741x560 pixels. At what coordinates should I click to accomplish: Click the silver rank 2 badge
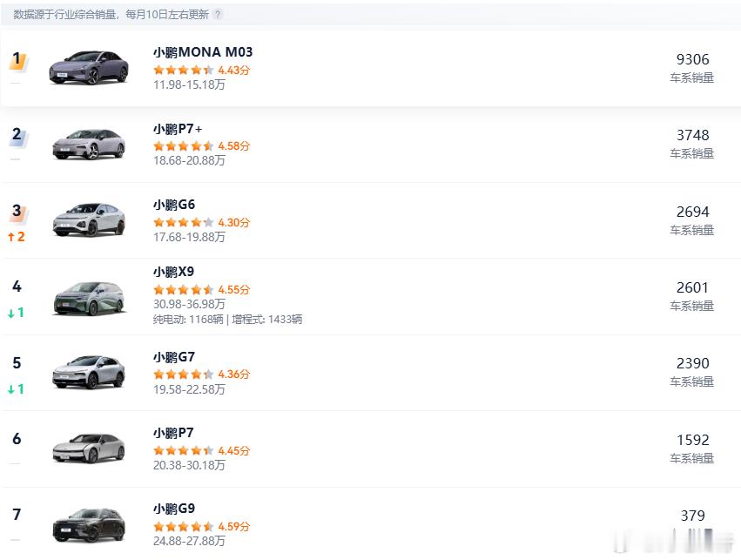coord(17,136)
